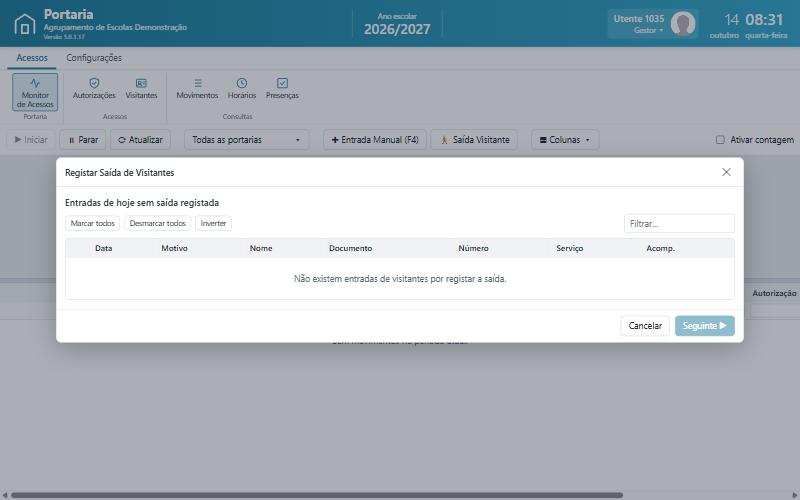Click the user avatar picture
The height and width of the screenshot is (500, 800).
pyautogui.click(x=683, y=23)
